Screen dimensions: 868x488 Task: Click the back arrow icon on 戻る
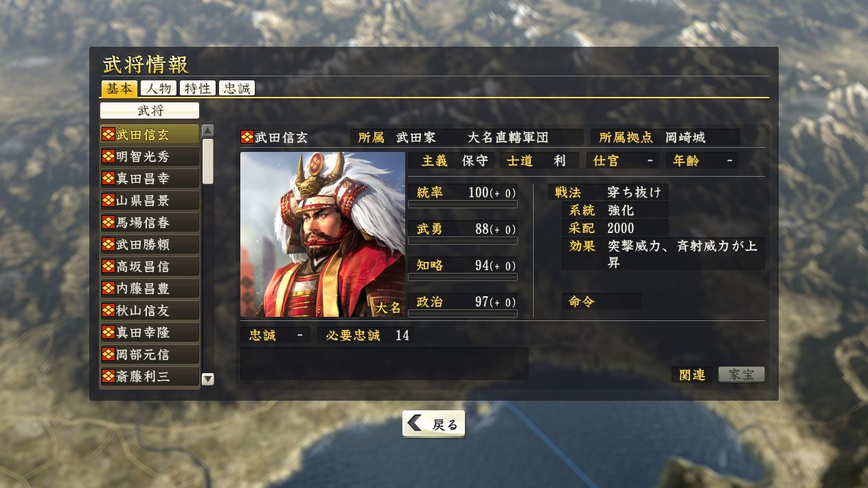415,423
